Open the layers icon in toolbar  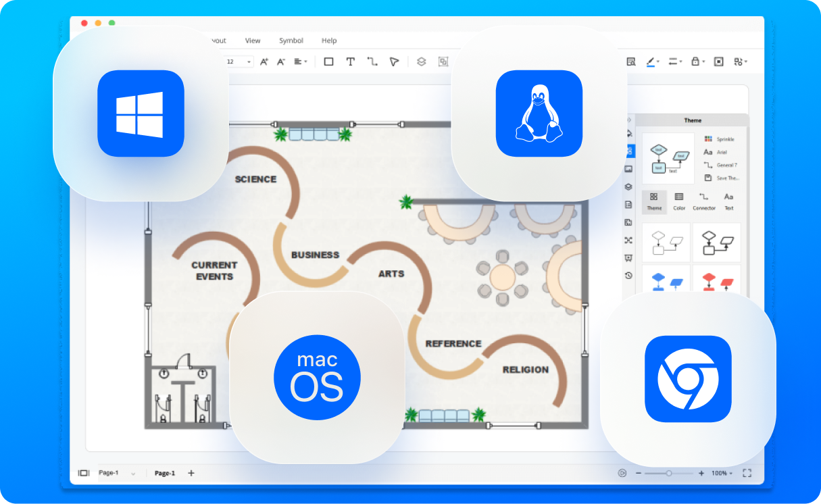[422, 61]
